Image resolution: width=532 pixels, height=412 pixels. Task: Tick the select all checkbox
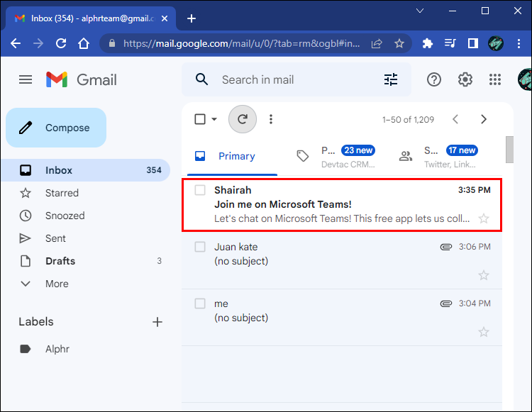point(200,119)
